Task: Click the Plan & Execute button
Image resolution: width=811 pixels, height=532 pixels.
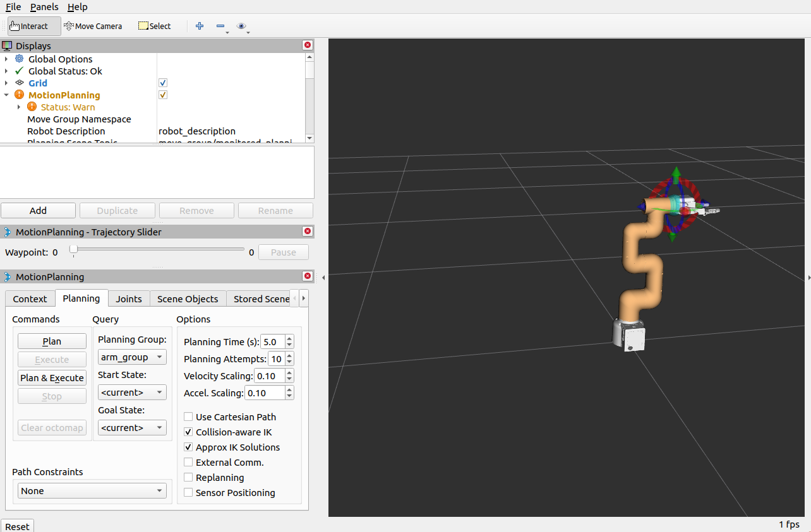Action: 52,378
